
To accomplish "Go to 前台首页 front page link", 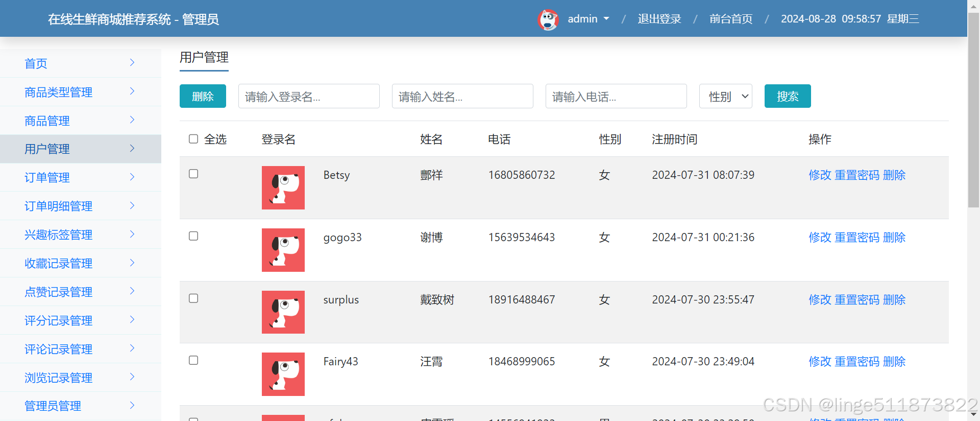I will tap(731, 19).
